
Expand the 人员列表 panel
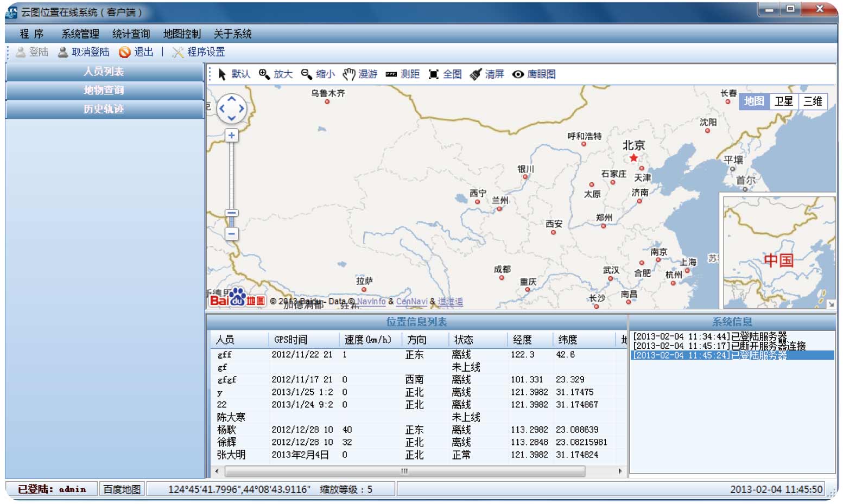104,72
